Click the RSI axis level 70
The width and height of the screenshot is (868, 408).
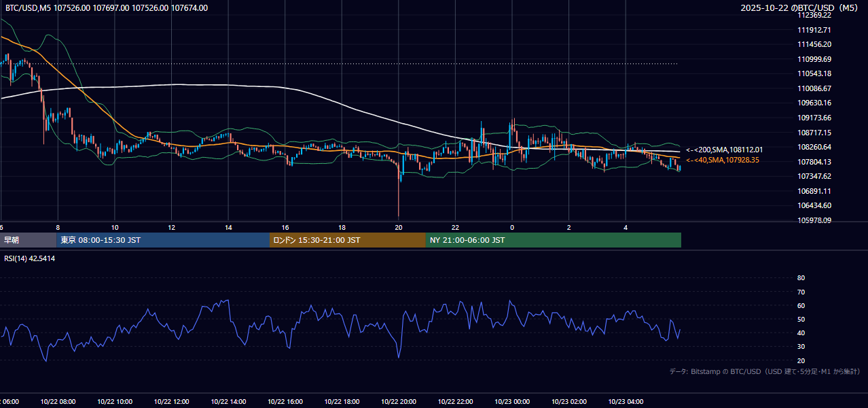click(x=801, y=292)
